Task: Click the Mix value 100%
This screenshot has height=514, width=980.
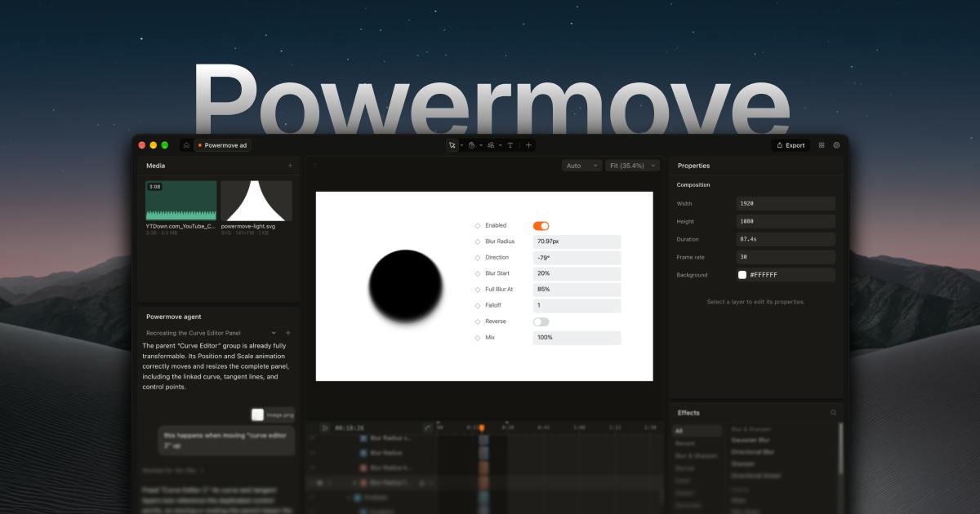Action: pos(577,338)
